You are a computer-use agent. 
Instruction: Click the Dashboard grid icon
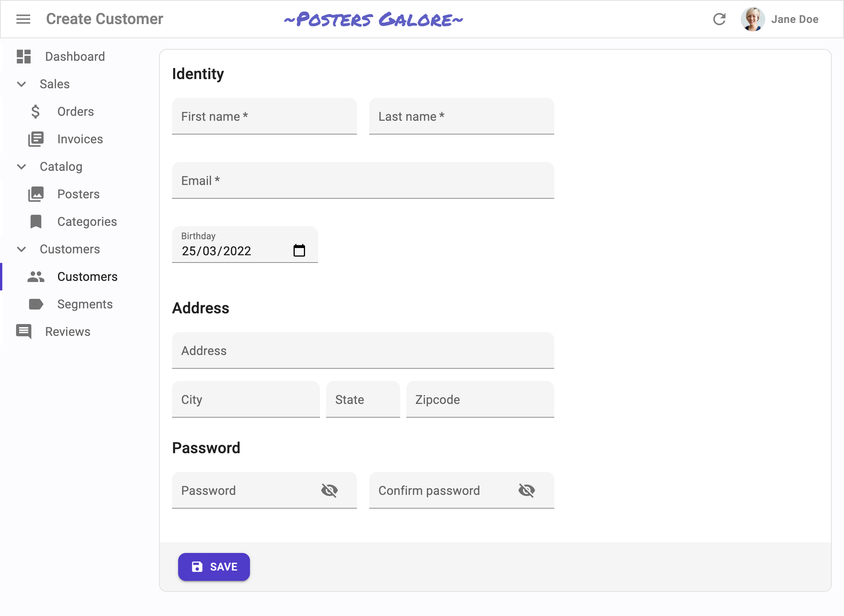23,56
